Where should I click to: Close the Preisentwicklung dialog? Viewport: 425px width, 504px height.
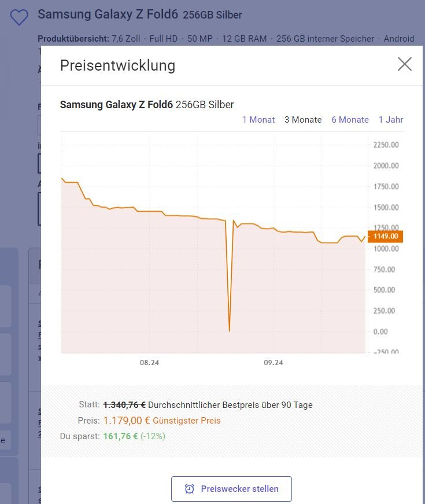pos(404,64)
